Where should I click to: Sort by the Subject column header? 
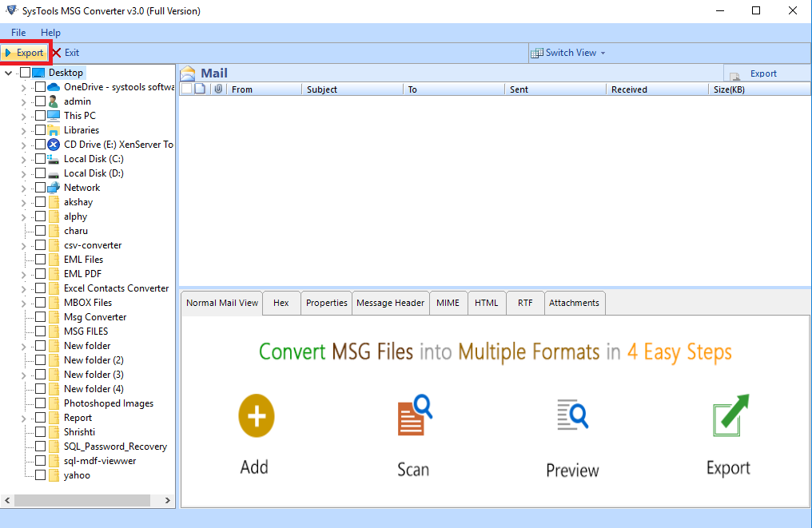coord(352,89)
